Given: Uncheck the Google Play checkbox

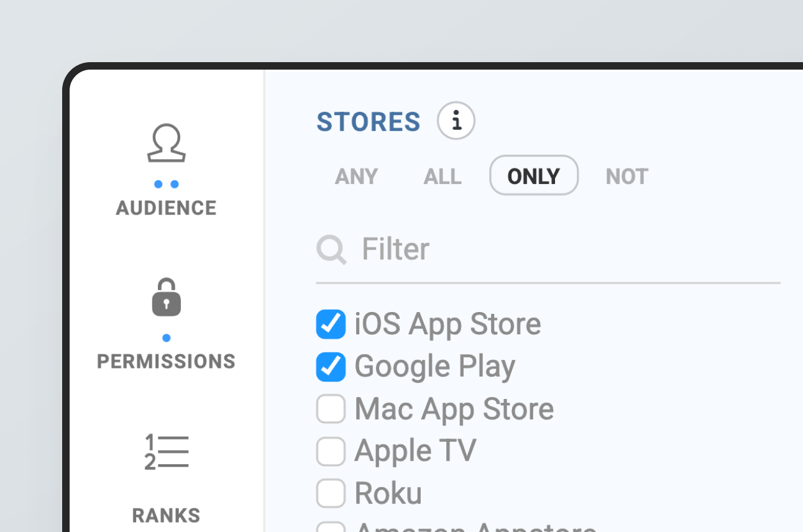Looking at the screenshot, I should [331, 366].
